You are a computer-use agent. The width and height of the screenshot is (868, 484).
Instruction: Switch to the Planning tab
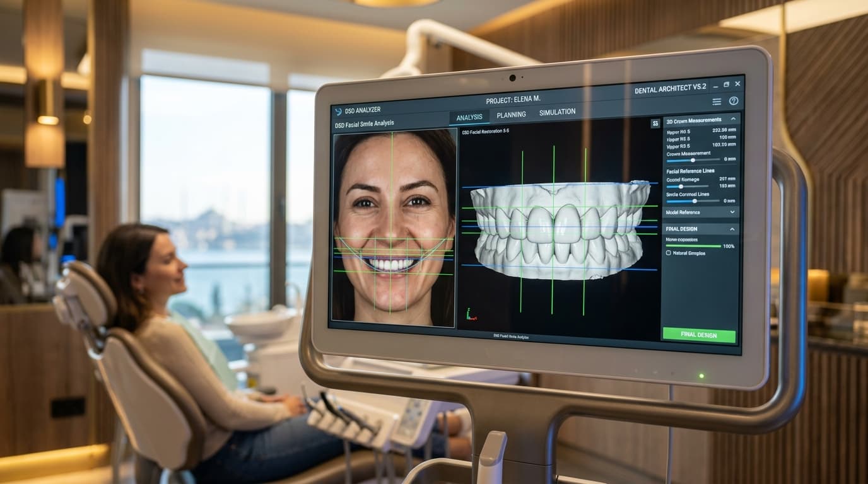click(511, 115)
